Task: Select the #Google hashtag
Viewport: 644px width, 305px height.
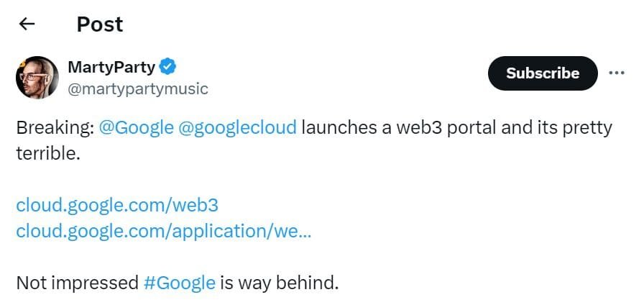Action: 180,283
